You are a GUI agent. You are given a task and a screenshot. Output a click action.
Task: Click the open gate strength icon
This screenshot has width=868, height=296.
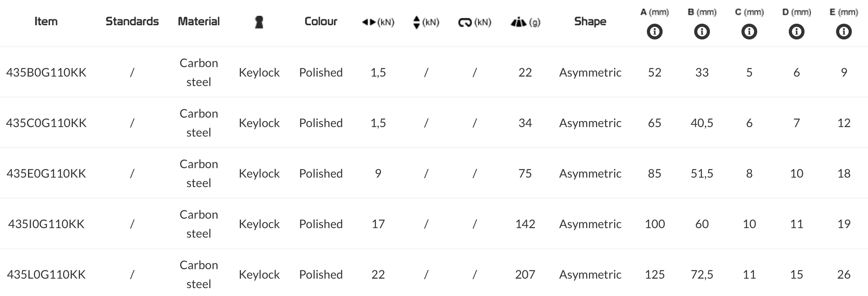click(x=465, y=23)
